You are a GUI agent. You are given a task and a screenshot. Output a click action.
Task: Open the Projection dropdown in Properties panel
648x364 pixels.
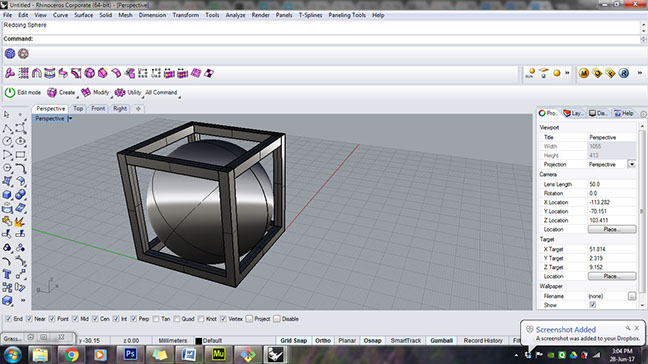pyautogui.click(x=631, y=164)
